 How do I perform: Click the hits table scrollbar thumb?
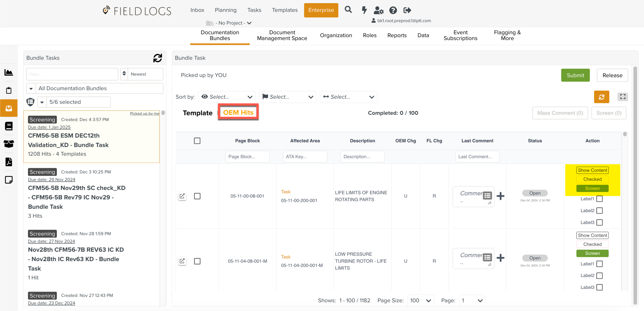pyautogui.click(x=625, y=134)
